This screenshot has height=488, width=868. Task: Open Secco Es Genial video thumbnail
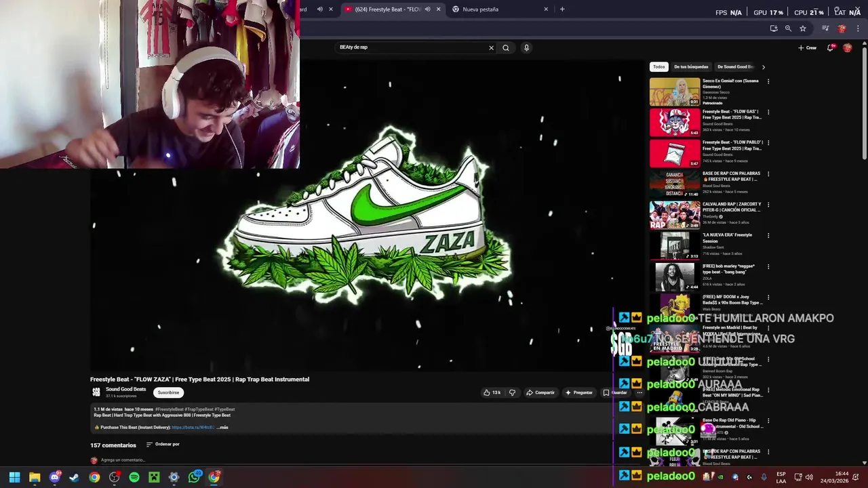[675, 92]
